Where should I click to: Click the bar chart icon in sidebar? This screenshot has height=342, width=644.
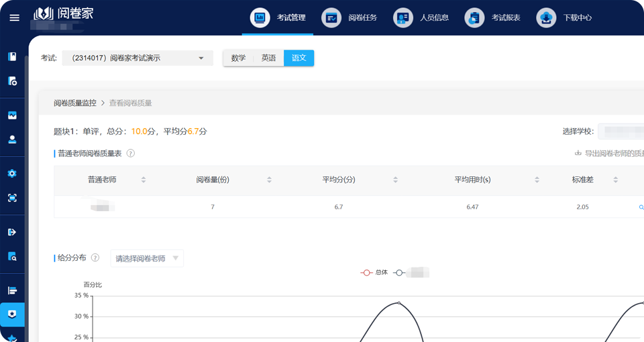12,290
